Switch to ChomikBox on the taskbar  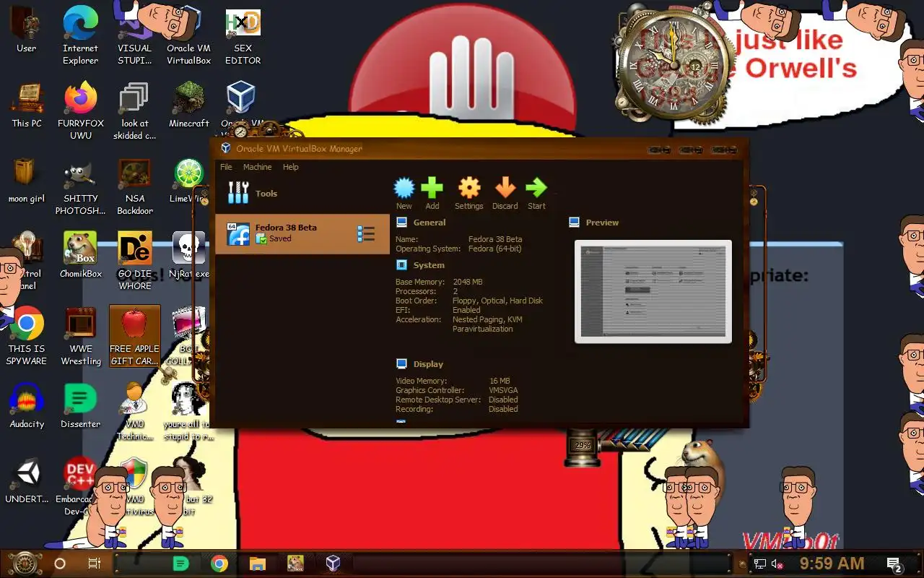pyautogui.click(x=295, y=564)
